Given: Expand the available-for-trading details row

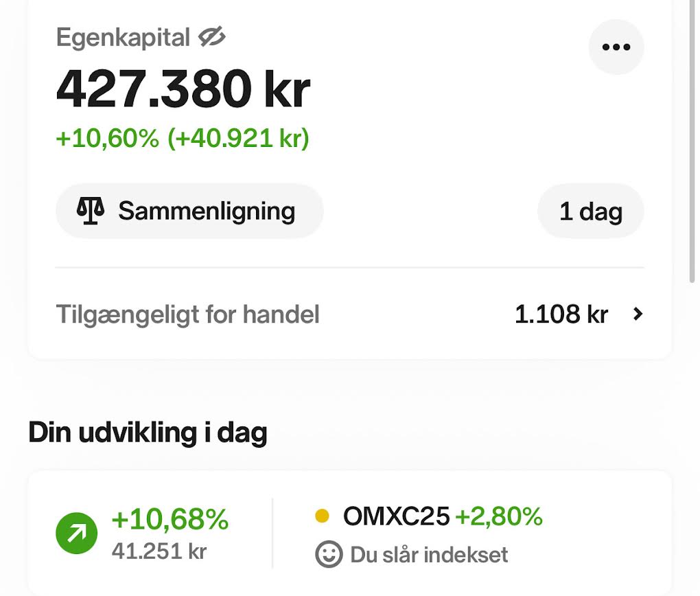Looking at the screenshot, I should 350,314.
